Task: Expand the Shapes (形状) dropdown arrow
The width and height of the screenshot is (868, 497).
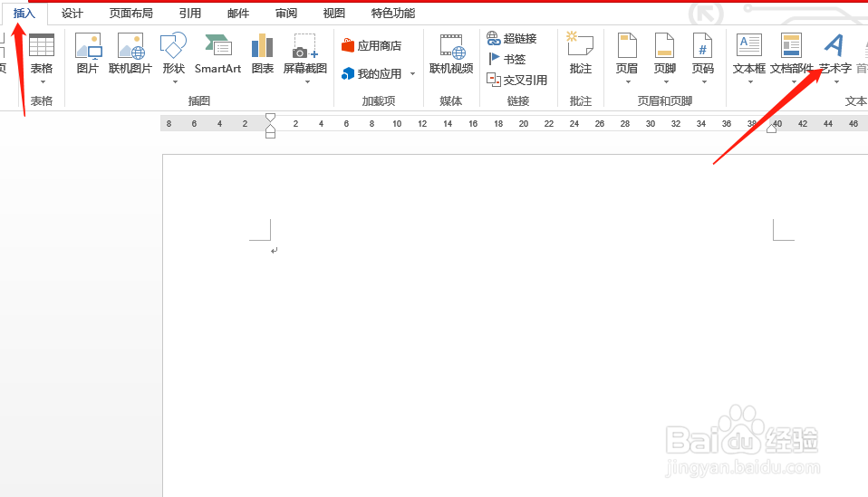Action: 175,82
